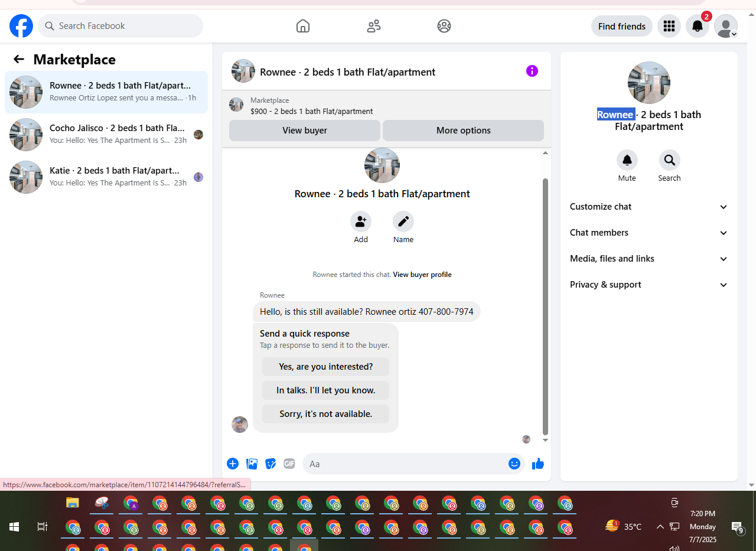Click the Find friends button
Screen dimensions: 756x551
pyautogui.click(x=622, y=26)
